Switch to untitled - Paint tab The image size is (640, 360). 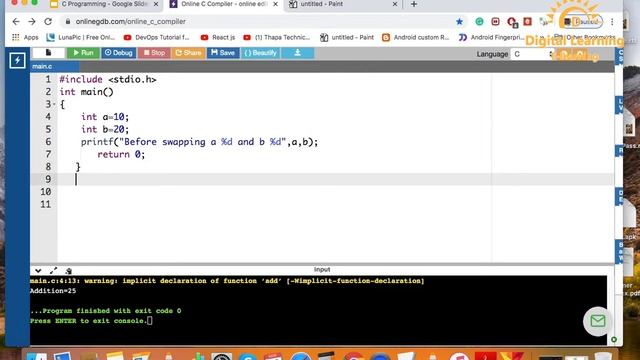343,4
